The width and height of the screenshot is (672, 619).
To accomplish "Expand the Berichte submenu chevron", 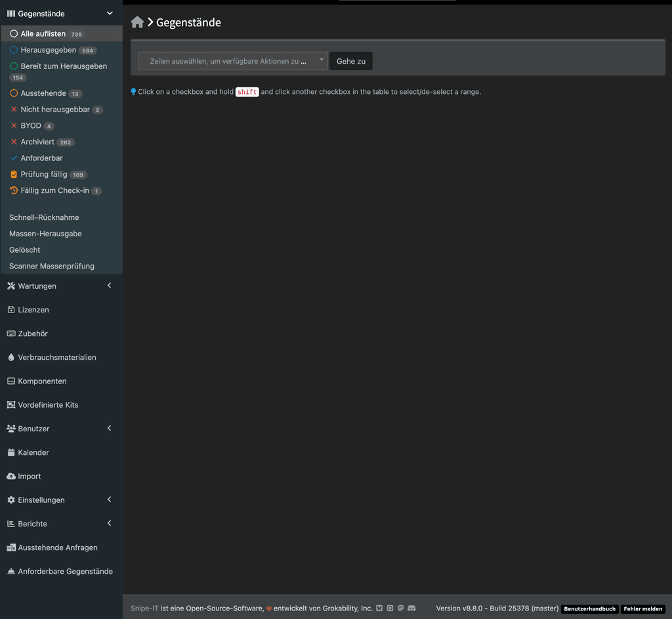I will click(x=110, y=523).
